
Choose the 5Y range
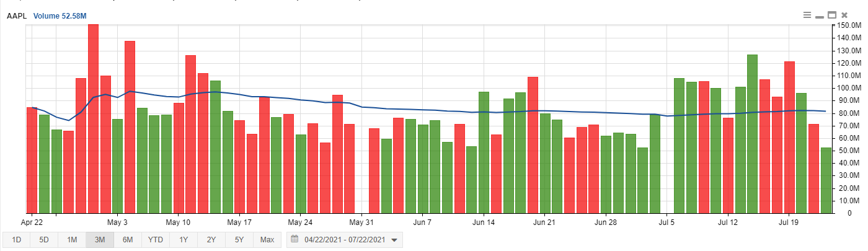(x=239, y=240)
